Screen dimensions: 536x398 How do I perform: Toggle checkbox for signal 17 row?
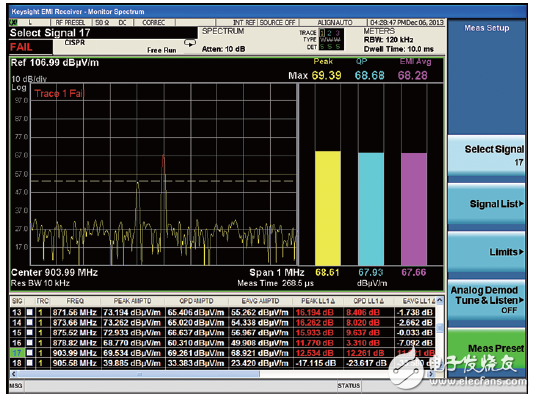click(x=30, y=353)
